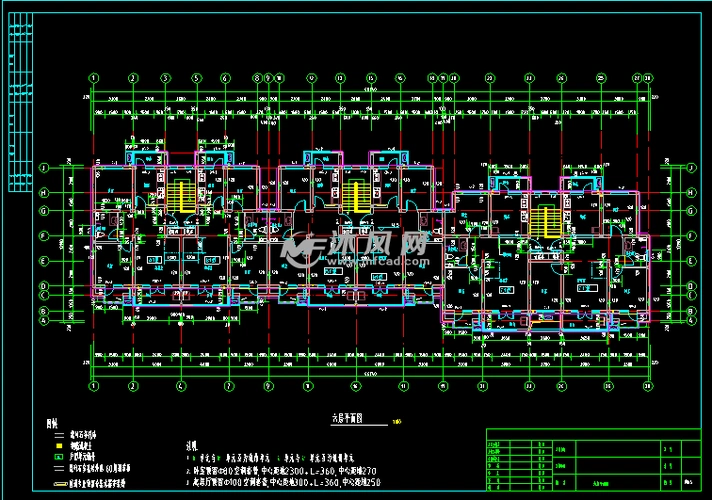
Task: Click the left yellow staircase symbol
Action: 180,196
